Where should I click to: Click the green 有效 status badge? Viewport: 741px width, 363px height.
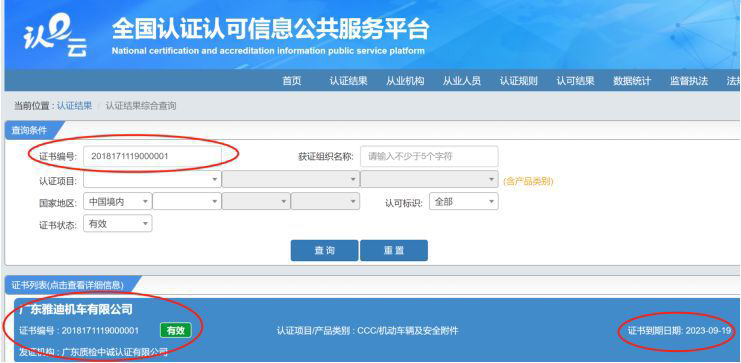(x=175, y=330)
